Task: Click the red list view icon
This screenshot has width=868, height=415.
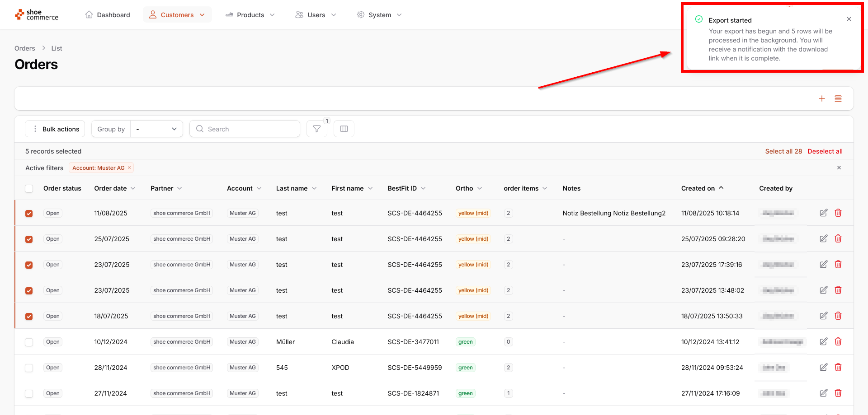Action: point(838,98)
